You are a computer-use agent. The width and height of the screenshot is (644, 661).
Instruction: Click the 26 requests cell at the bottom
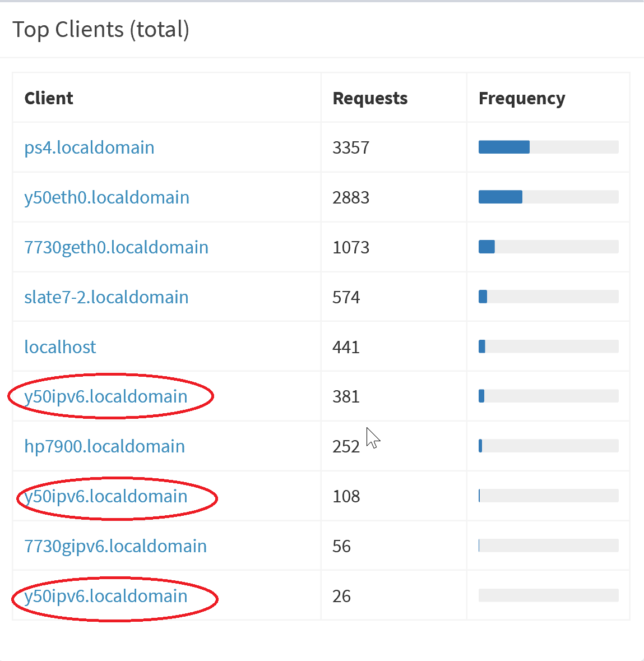341,596
